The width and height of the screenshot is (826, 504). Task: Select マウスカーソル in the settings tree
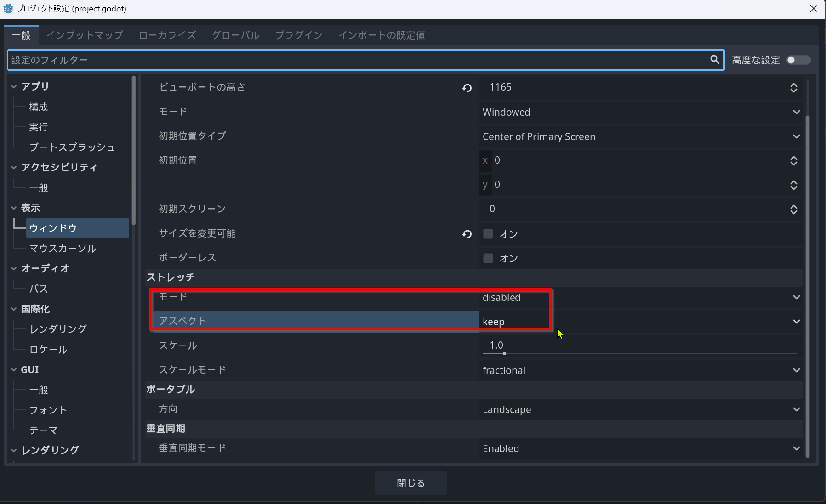pos(63,249)
